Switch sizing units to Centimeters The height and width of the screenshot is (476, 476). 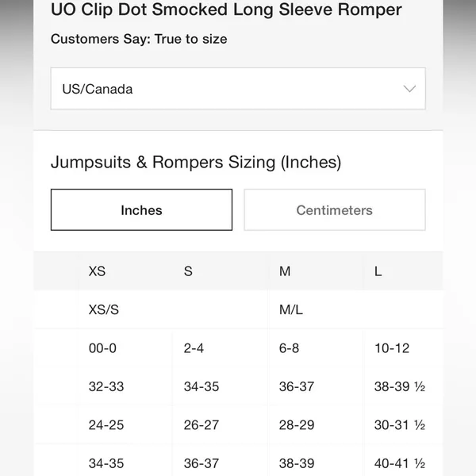tap(335, 209)
